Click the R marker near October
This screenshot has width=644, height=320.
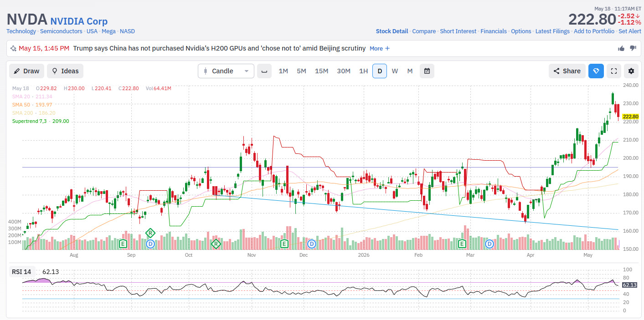pyautogui.click(x=216, y=244)
